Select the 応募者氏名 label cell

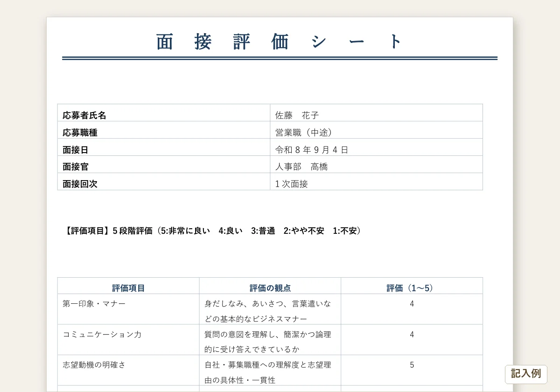pos(164,113)
